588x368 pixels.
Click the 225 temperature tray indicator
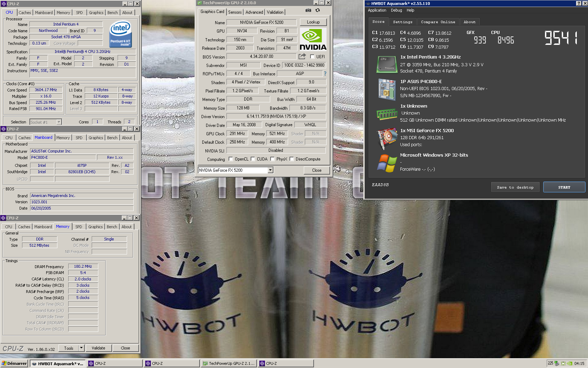(x=550, y=363)
